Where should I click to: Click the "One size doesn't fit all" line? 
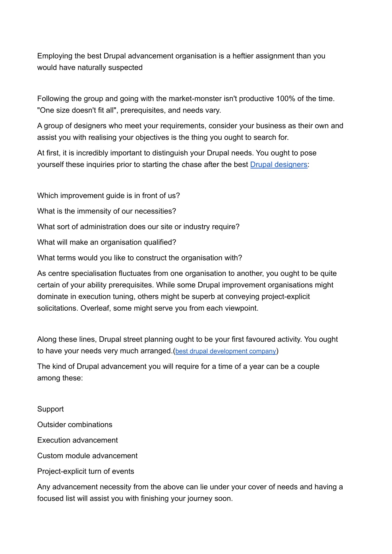coord(129,110)
